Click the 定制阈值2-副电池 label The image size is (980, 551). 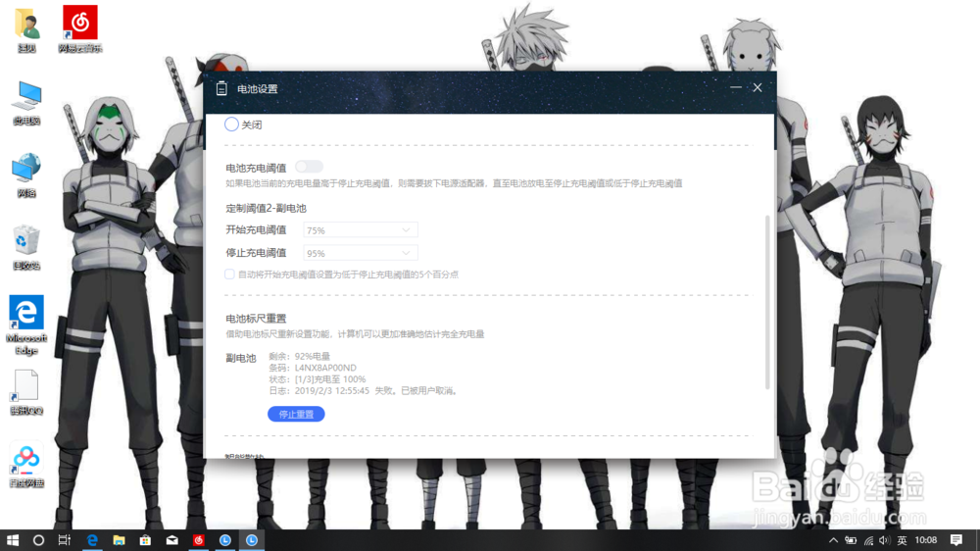point(267,208)
